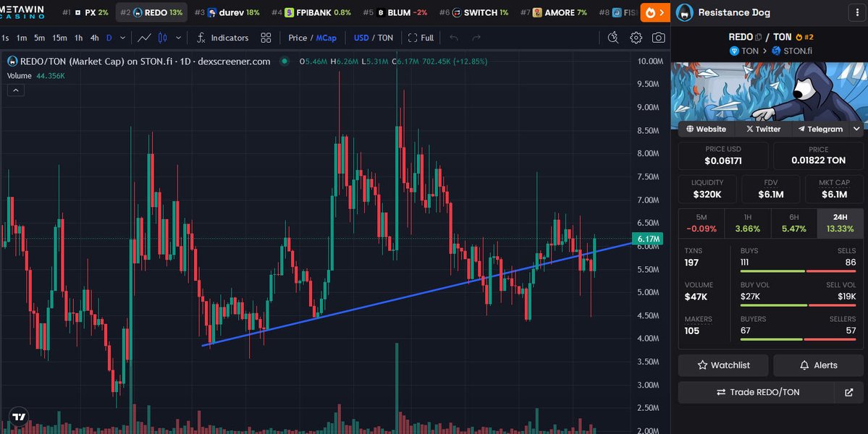The width and height of the screenshot is (868, 434).
Task: Click the Resistance Dog avatar icon
Action: 685,12
